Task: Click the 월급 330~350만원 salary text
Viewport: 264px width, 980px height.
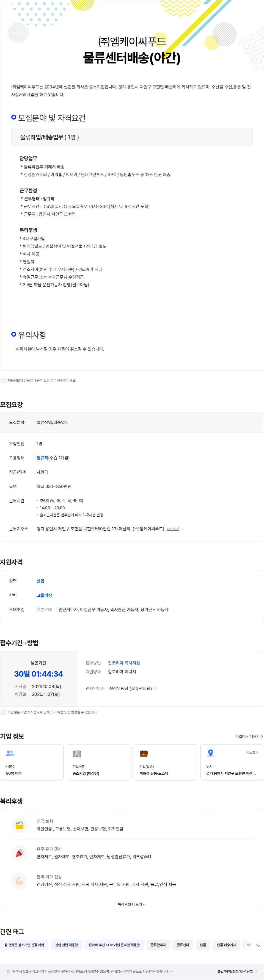Action: [54, 487]
